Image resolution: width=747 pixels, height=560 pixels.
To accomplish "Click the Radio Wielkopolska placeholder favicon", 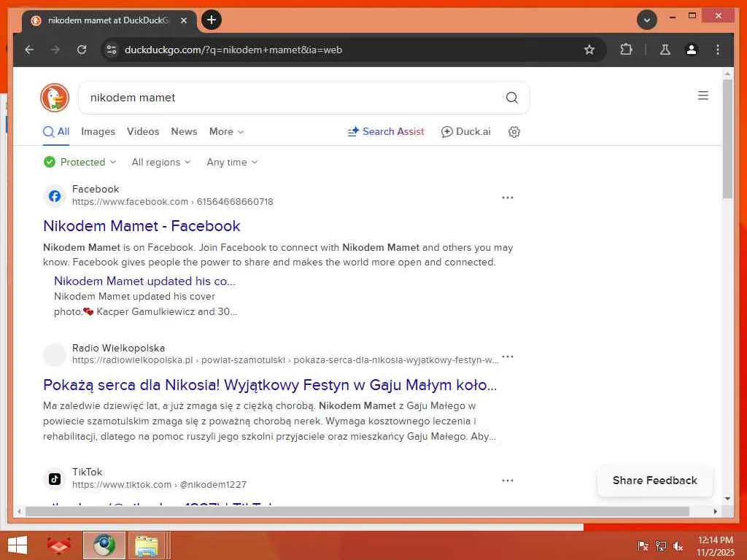I will (55, 355).
